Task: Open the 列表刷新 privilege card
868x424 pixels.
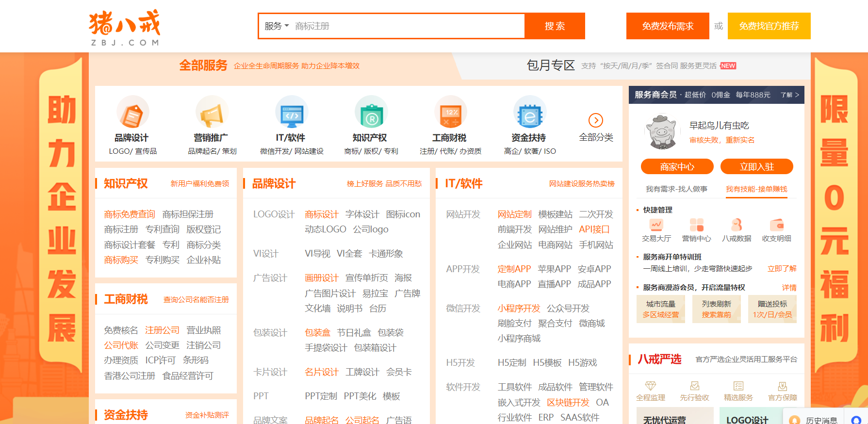Action: click(x=716, y=309)
